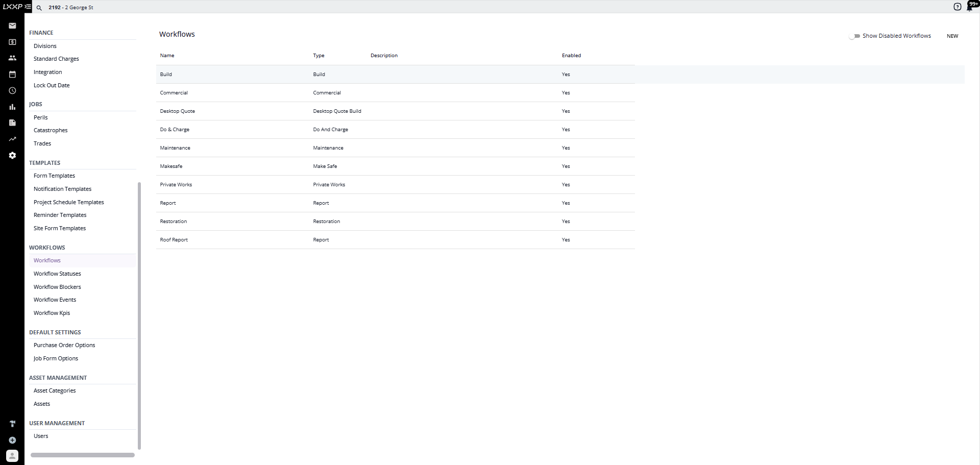This screenshot has width=980, height=465.
Task: Click the help question mark icon
Action: pyautogui.click(x=957, y=7)
